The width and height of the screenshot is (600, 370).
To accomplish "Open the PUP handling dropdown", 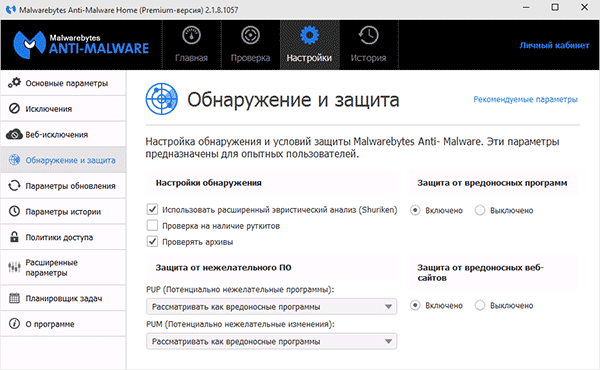I will pos(271,306).
